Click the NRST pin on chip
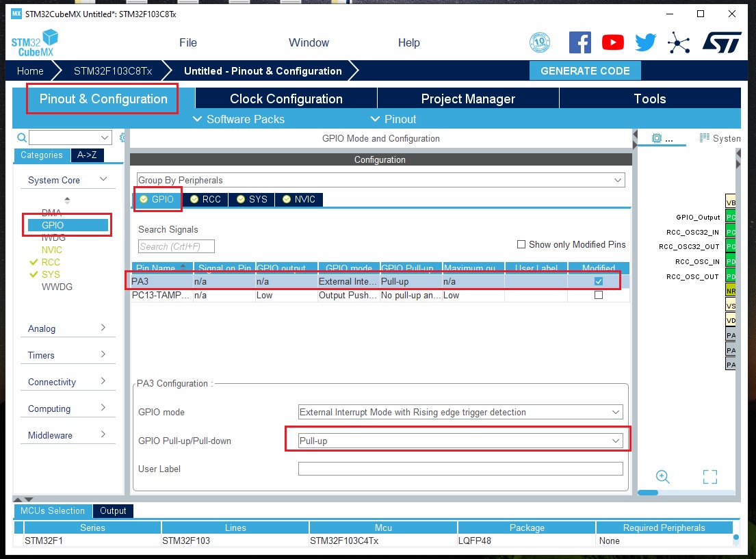 (x=731, y=291)
